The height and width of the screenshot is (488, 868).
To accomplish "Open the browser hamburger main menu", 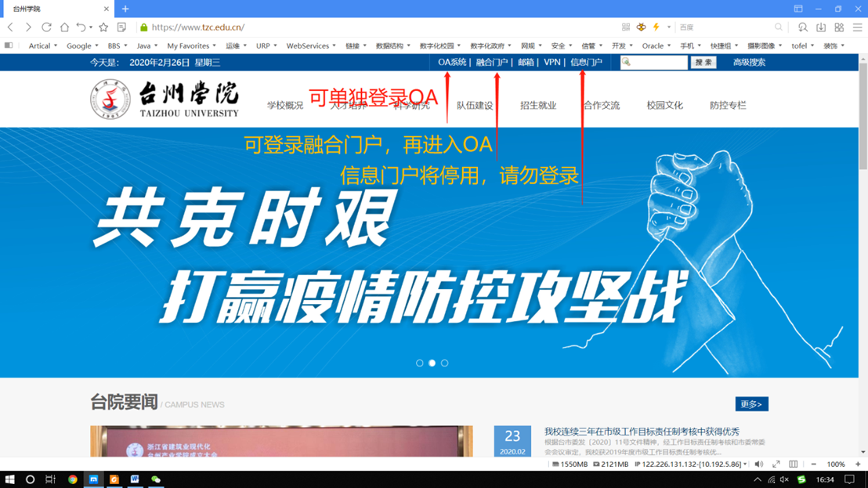I will [857, 27].
